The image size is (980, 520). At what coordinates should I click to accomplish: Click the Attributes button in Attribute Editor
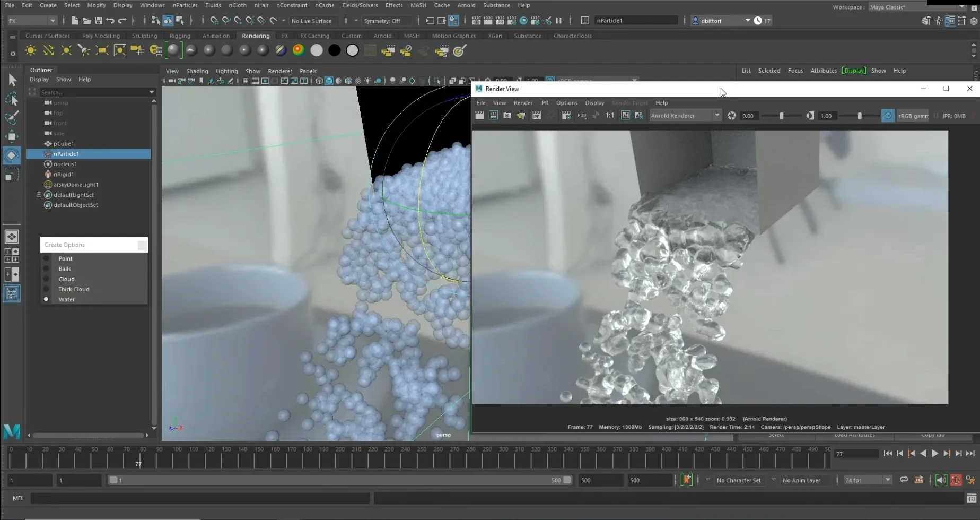pyautogui.click(x=823, y=71)
